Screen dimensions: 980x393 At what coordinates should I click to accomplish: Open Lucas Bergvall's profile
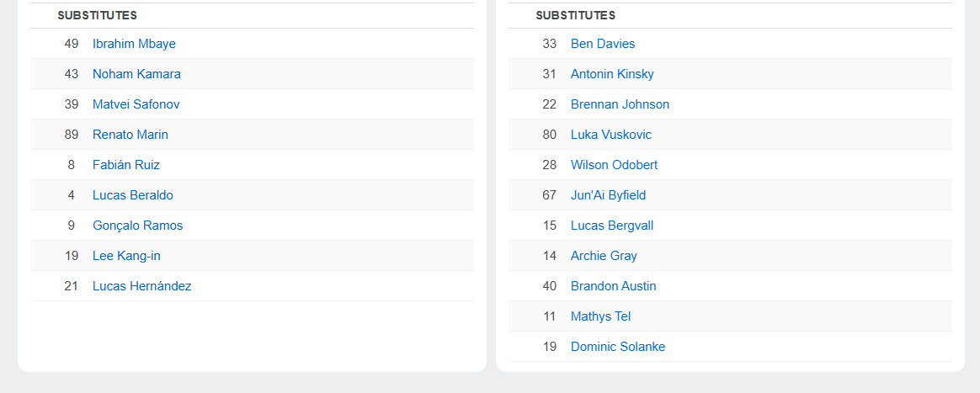[612, 226]
